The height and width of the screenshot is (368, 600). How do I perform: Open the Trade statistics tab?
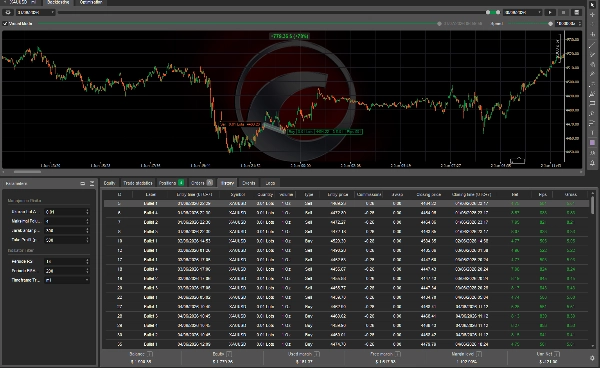138,183
